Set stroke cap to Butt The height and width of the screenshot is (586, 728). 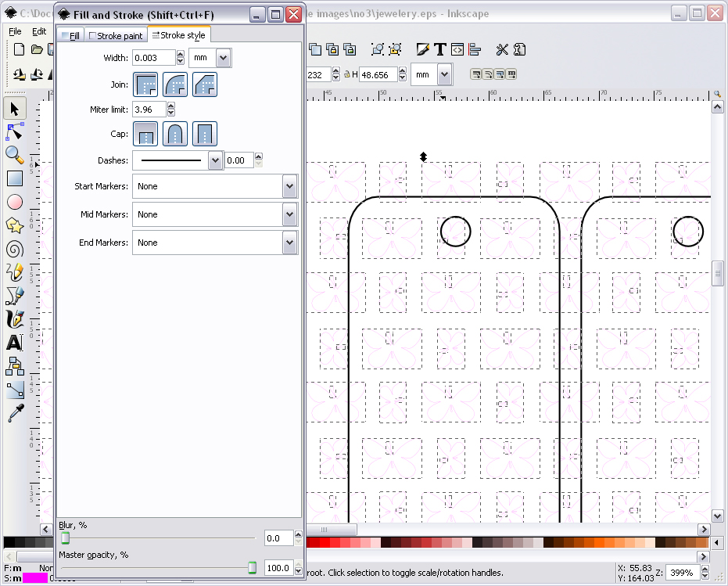pos(145,134)
